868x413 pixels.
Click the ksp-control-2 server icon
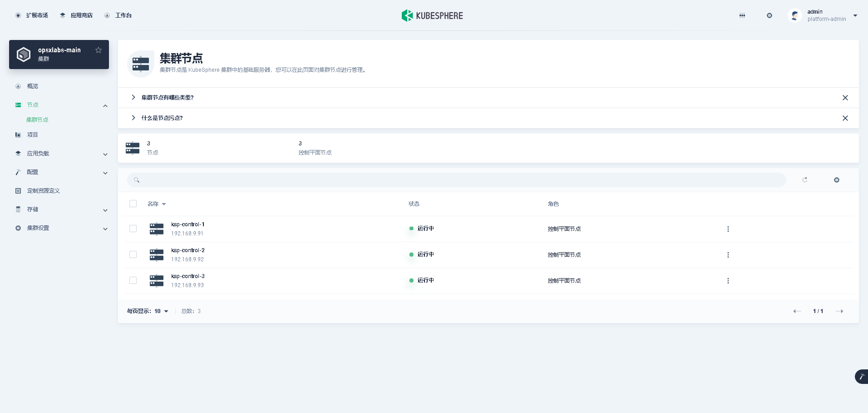[x=157, y=254]
